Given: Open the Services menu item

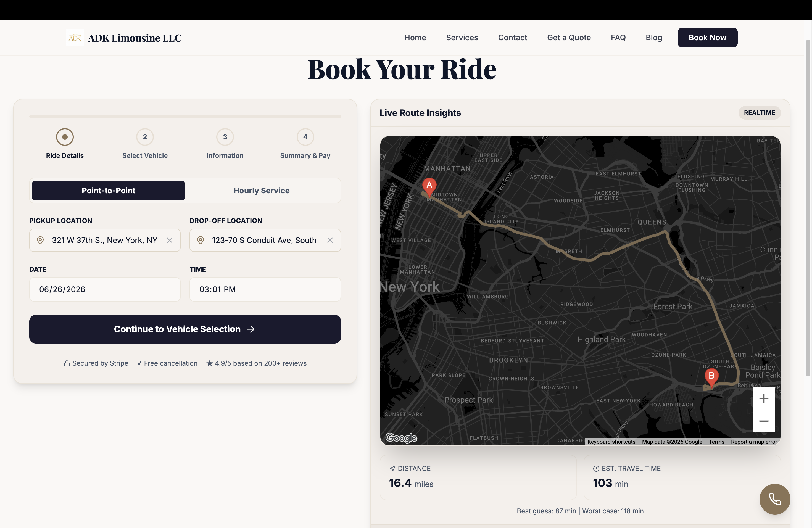Looking at the screenshot, I should tap(462, 38).
